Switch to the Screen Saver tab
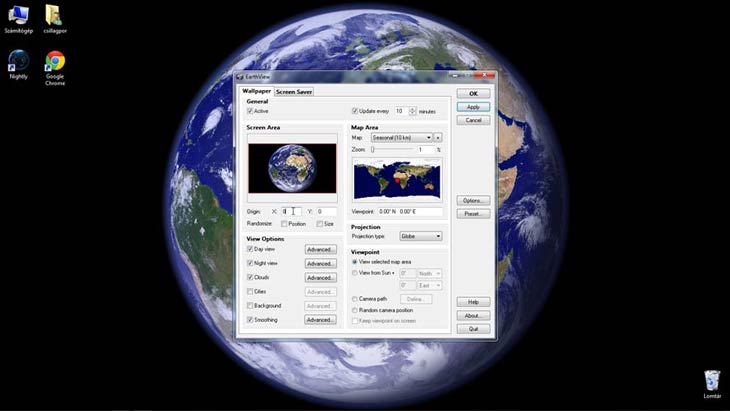This screenshot has height=411, width=730. (294, 92)
